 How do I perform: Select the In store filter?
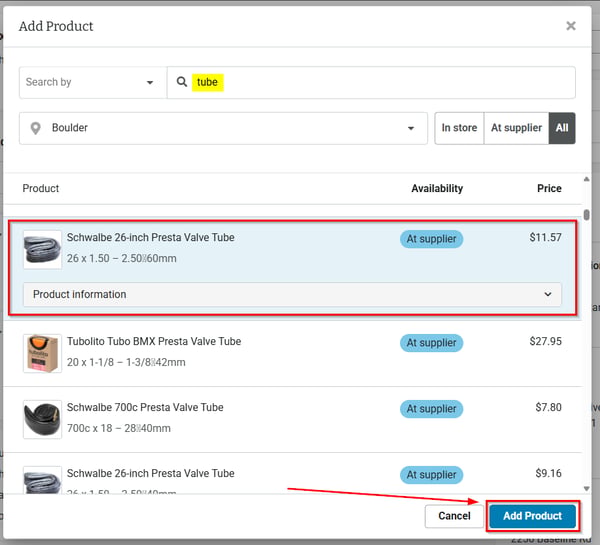tap(459, 128)
